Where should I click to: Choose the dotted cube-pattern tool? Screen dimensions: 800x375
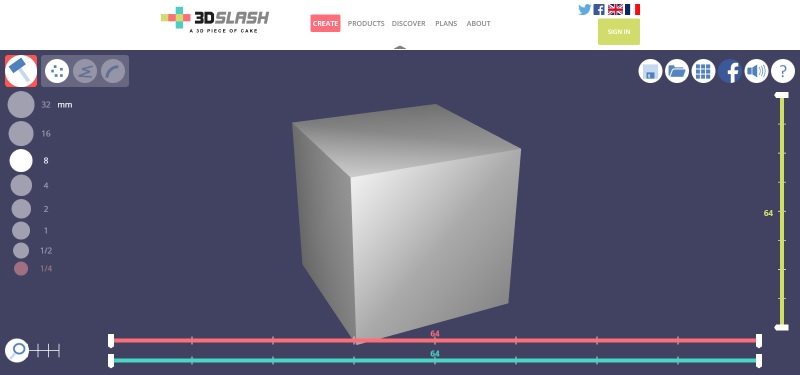tap(57, 71)
